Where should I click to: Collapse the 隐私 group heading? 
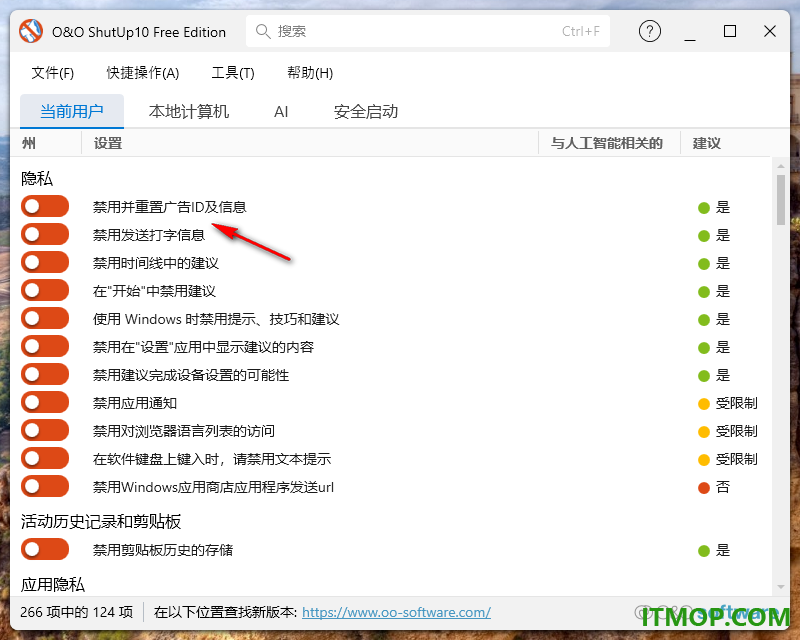point(37,179)
